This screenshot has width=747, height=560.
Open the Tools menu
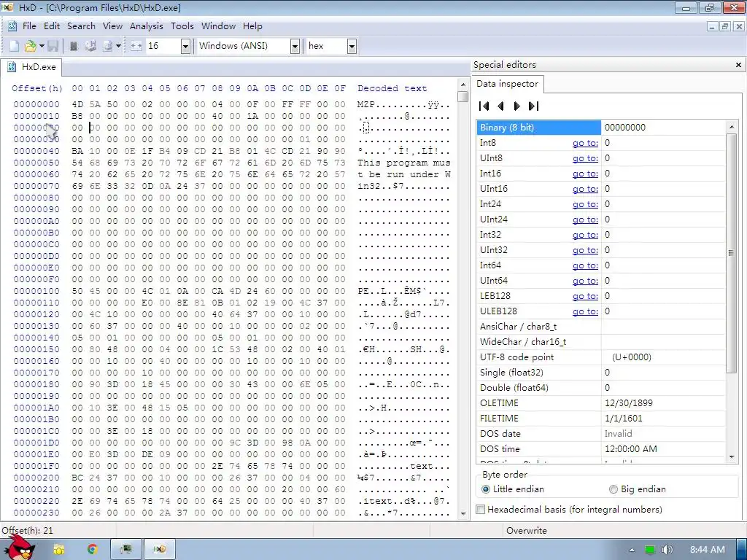pos(182,26)
